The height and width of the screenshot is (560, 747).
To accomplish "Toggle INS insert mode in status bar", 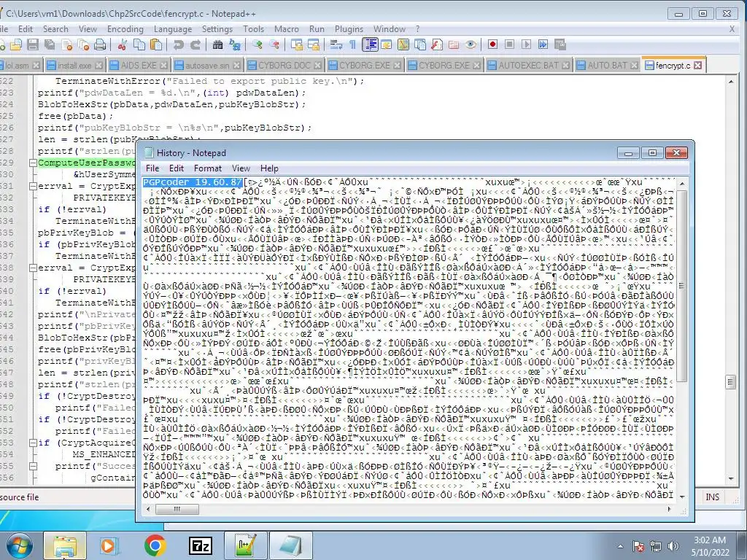I will click(x=712, y=497).
